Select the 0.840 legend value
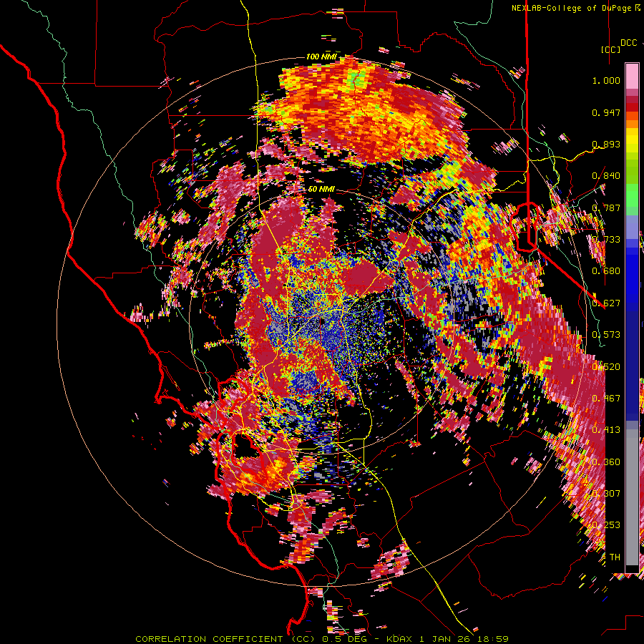Image resolution: width=644 pixels, height=644 pixels. (x=606, y=176)
